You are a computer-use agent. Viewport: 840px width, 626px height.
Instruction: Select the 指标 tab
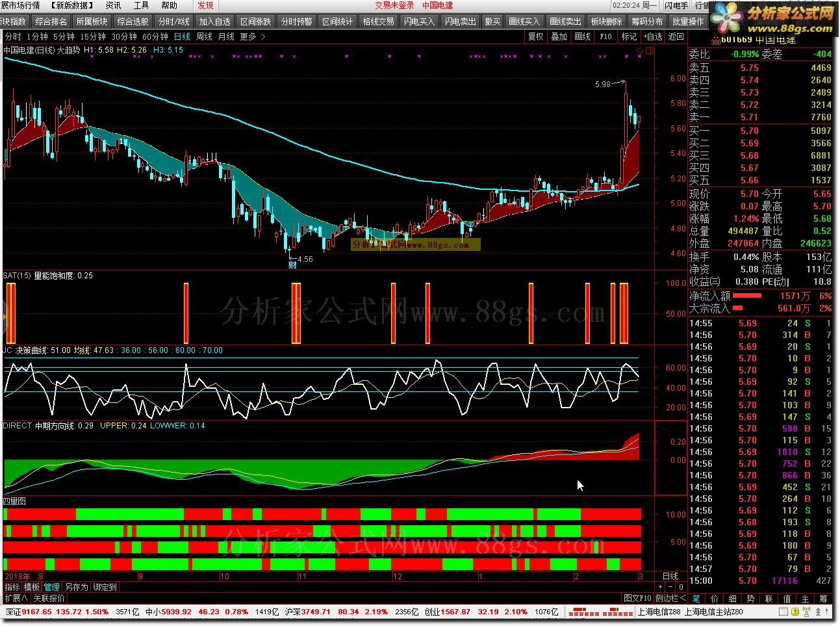[x=12, y=587]
